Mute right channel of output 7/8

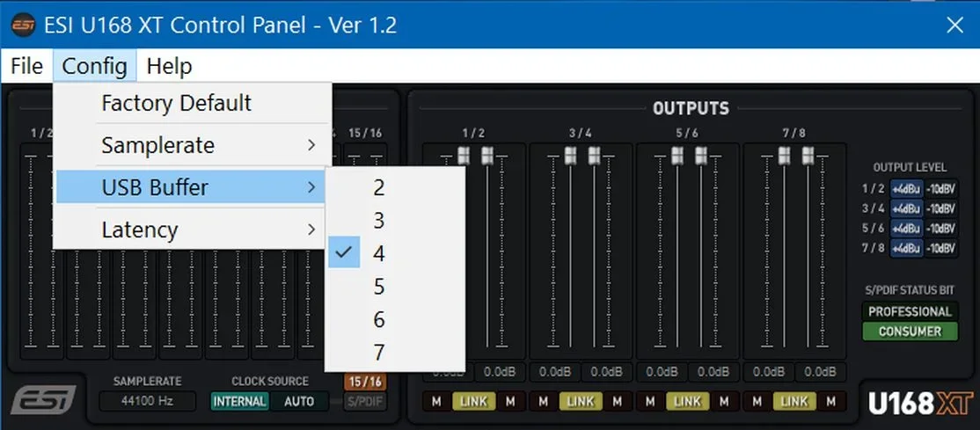point(831,401)
